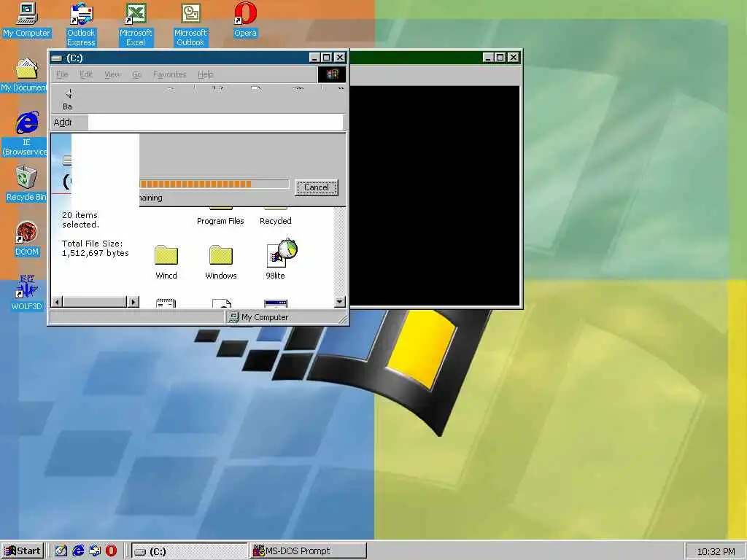The image size is (747, 560).
Task: Click the 20 items selected text
Action: (x=80, y=219)
